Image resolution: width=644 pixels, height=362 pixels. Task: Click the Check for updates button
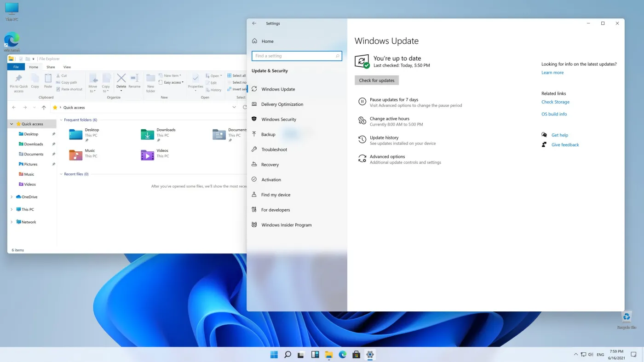pos(377,80)
